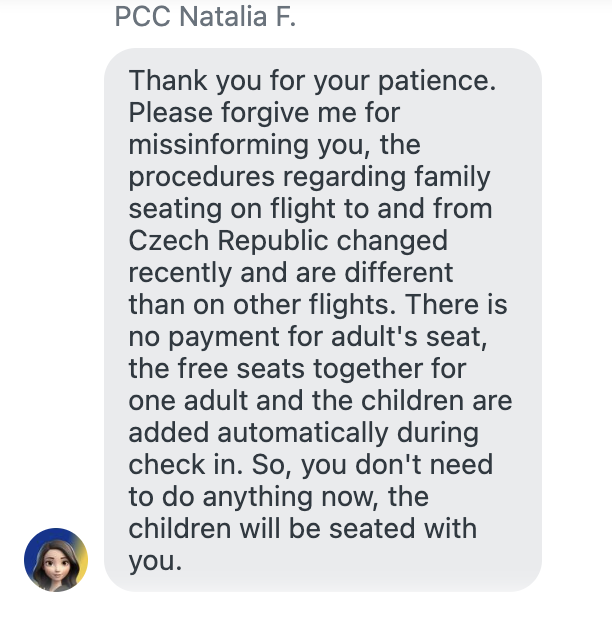612x626 pixels.
Task: Click "children will be seated with" line
Action: pos(302,529)
